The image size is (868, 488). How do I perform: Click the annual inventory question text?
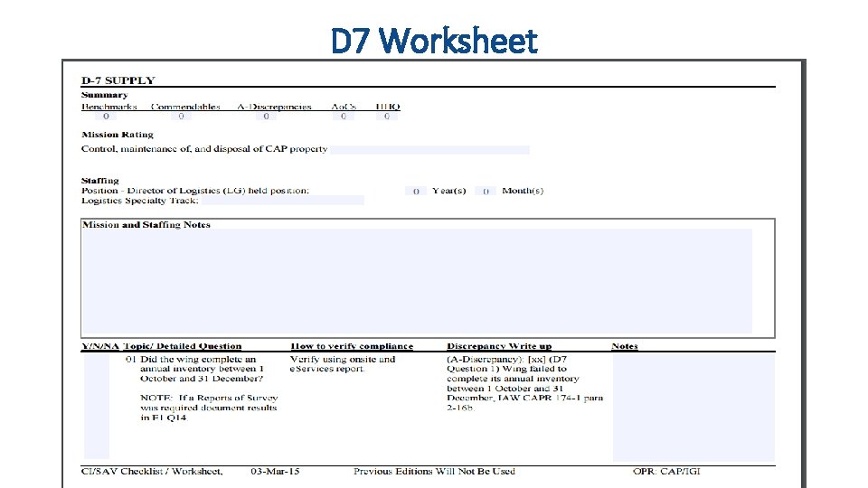[x=202, y=369]
